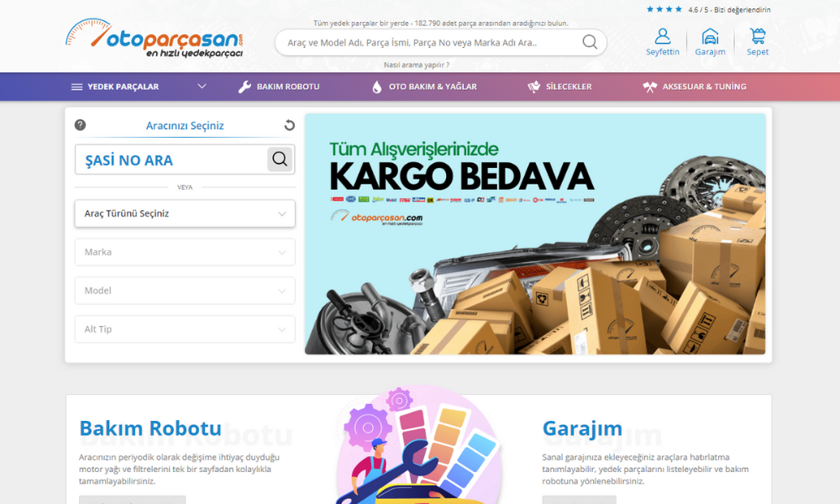
Task: Open the Garajım car icon
Action: click(x=710, y=37)
